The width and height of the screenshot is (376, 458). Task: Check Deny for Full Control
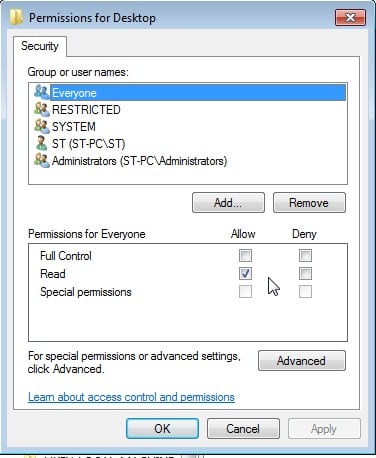coord(305,256)
